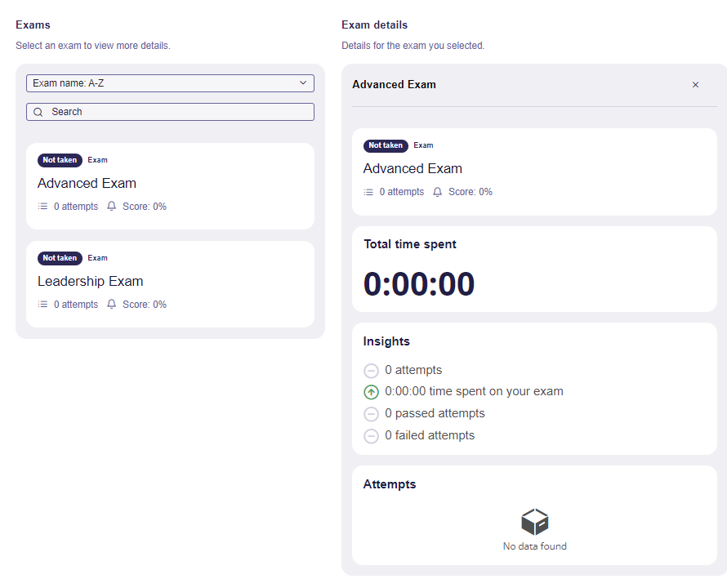
Task: Click the icon next to 0 failed attempts
Action: pos(371,435)
